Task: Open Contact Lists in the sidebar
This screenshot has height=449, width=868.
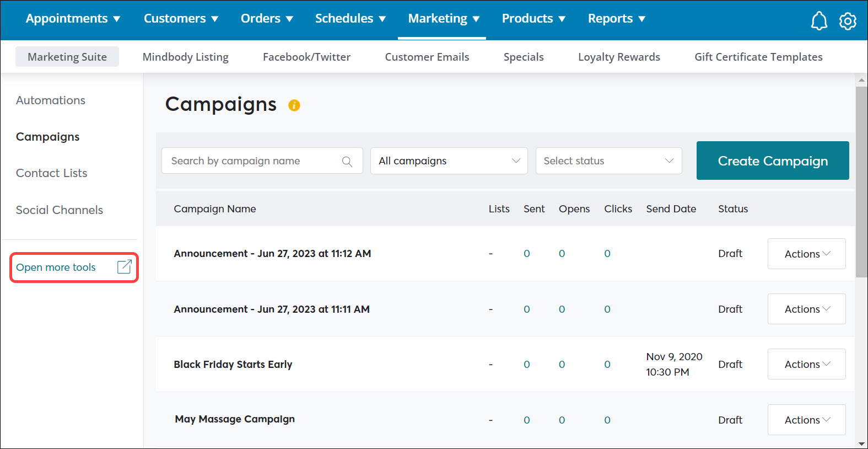Action: point(51,173)
